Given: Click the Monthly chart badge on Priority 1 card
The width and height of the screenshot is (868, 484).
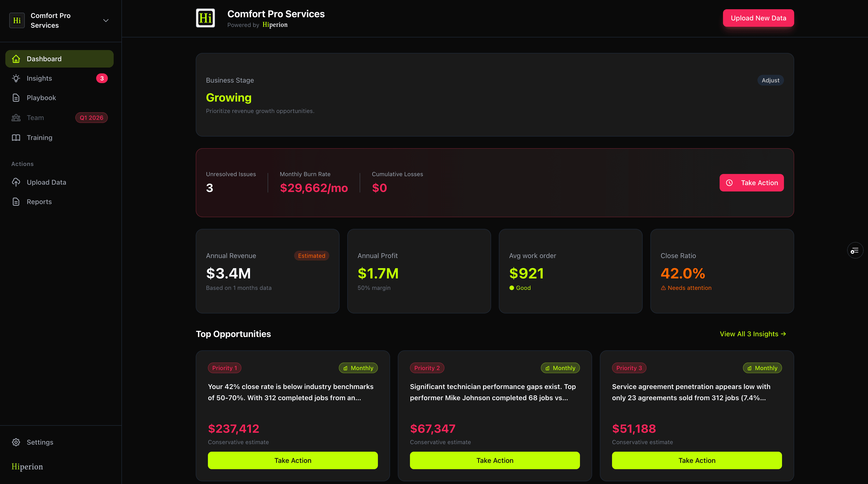Looking at the screenshot, I should pos(358,368).
